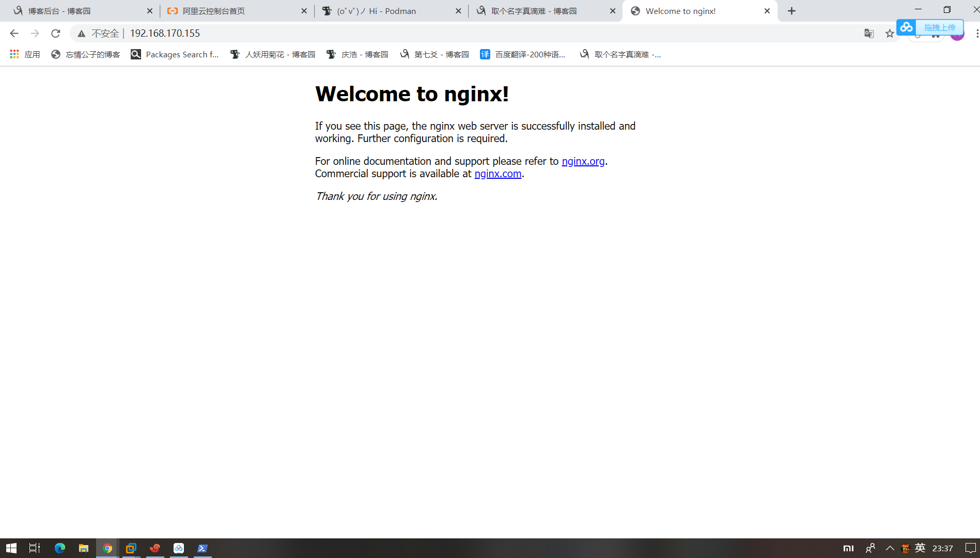This screenshot has width=980, height=558.
Task: Follow the nginx.org documentation link
Action: pos(583,161)
